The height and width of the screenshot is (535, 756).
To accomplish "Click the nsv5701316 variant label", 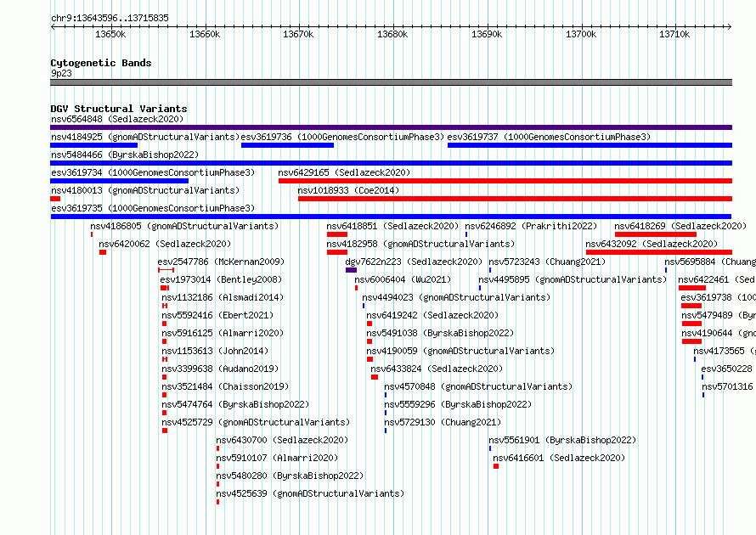I will [x=729, y=386].
